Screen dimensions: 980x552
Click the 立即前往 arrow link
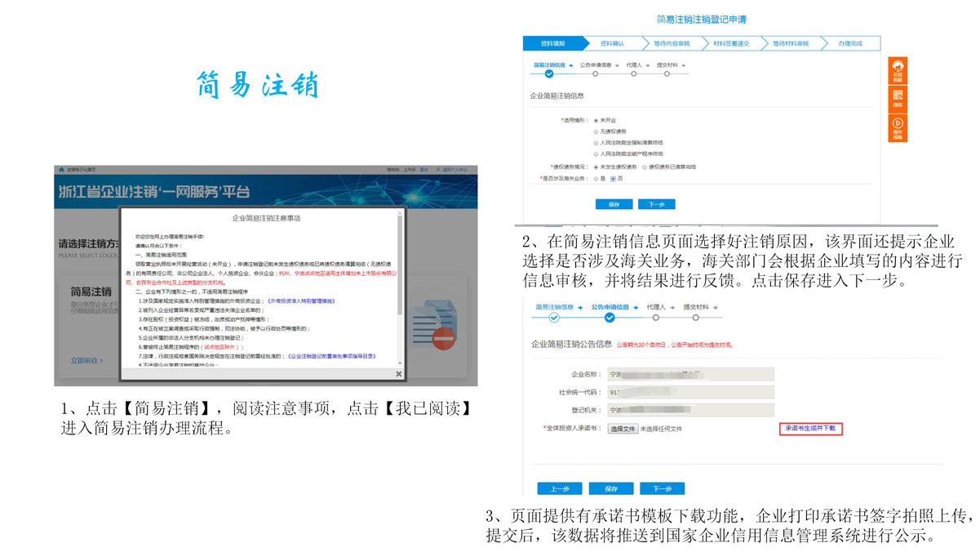(x=86, y=360)
